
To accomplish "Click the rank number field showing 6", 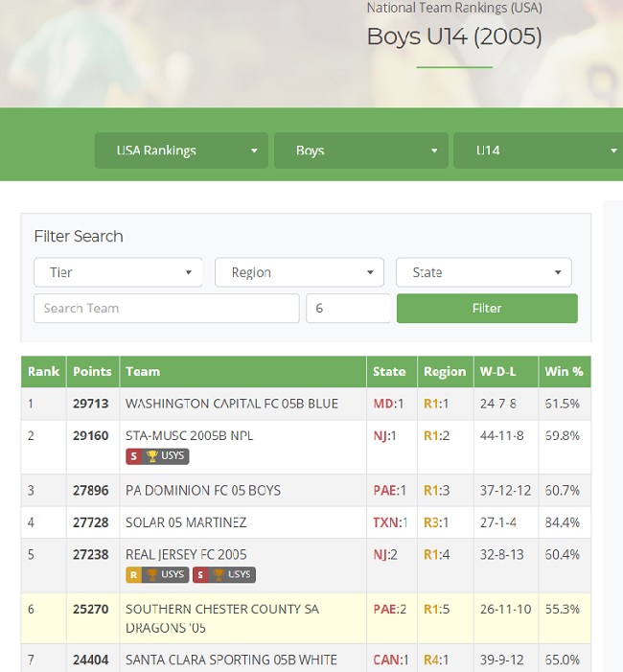I will (348, 308).
